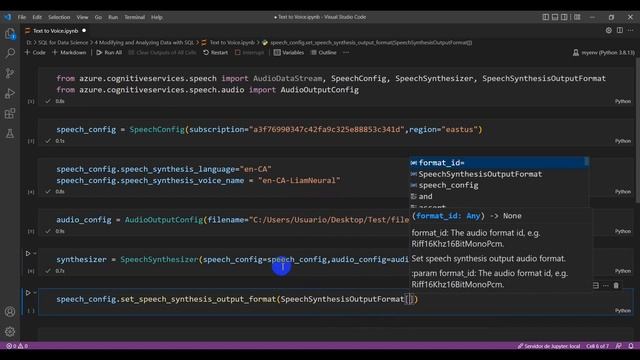Expand run options arrow beside the active cell
Viewport: 640px width, 360px height.
35,293
